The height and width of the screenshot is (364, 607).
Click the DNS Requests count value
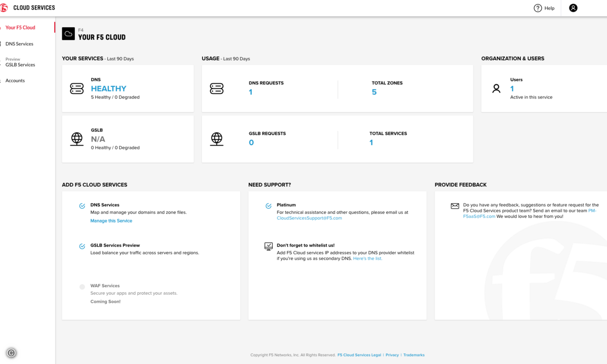coord(250,92)
